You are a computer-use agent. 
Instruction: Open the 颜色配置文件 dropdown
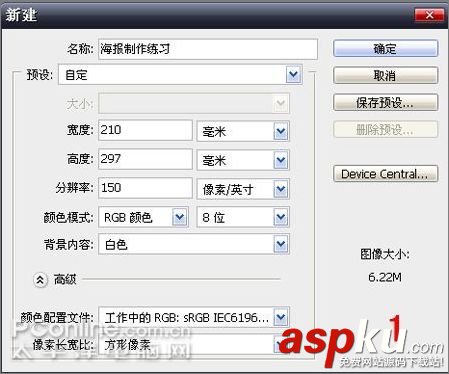(x=194, y=317)
